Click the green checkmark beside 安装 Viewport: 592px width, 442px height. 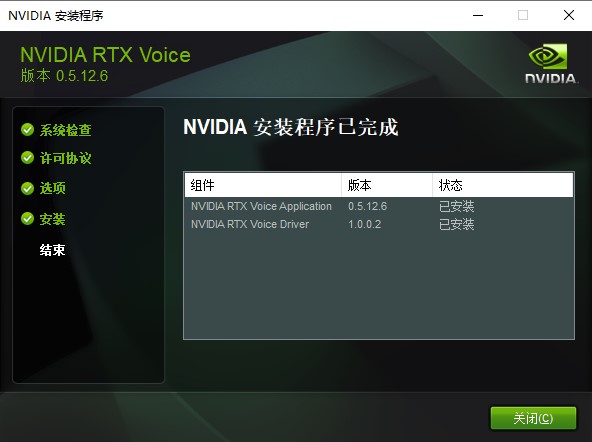(x=28, y=218)
